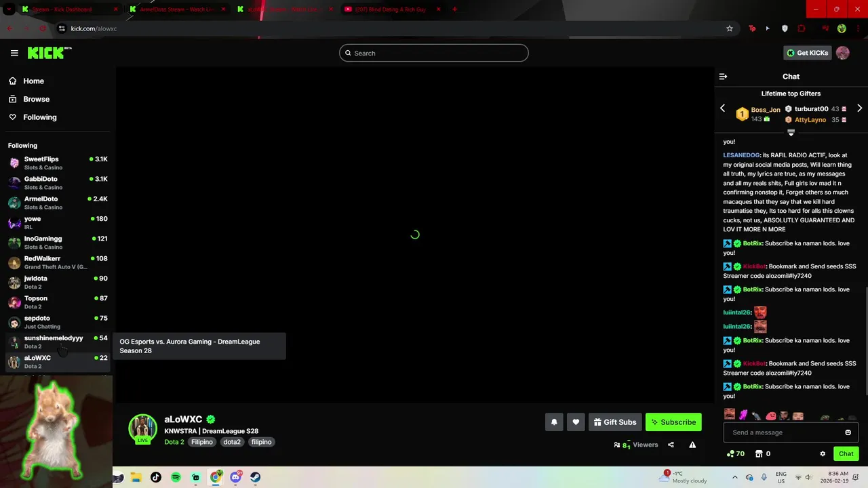
Task: Toggle follow with the heart button
Action: pyautogui.click(x=576, y=422)
